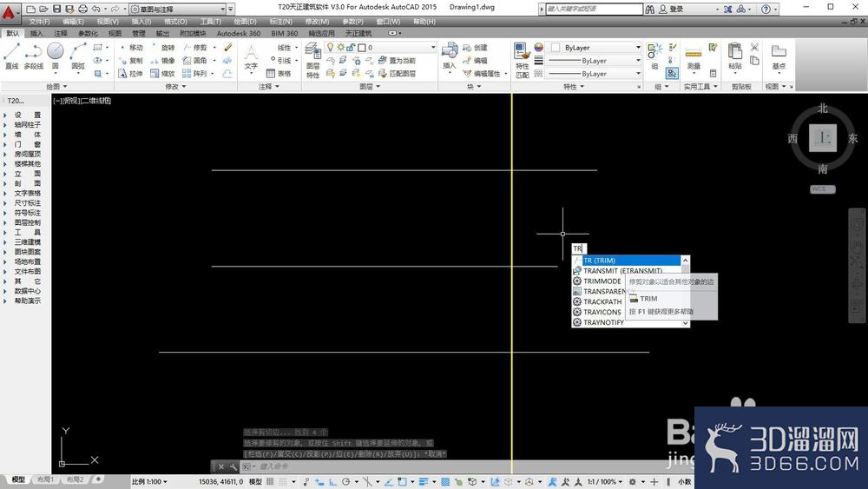Select the 多段线 (Polyline) tool

tap(33, 56)
